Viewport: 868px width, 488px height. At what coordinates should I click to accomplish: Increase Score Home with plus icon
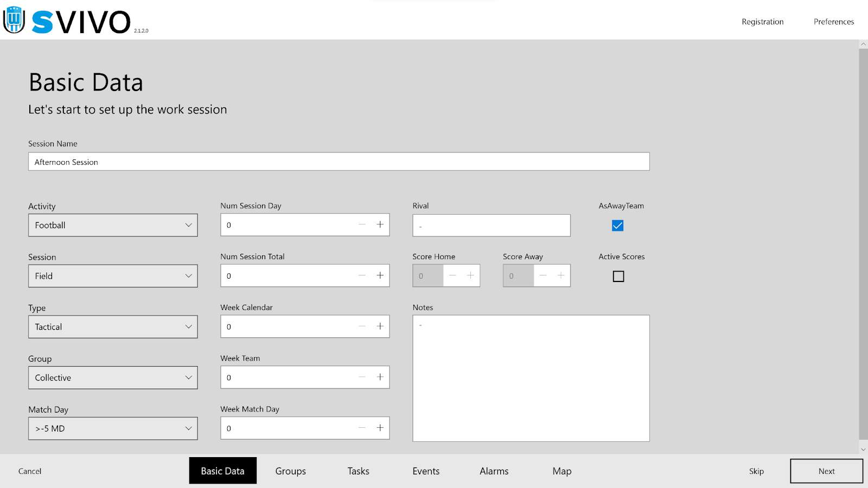(470, 275)
